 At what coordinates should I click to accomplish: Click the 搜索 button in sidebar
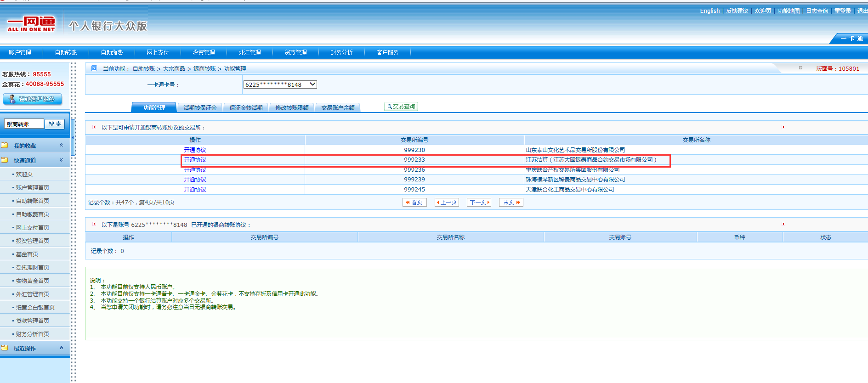point(55,124)
